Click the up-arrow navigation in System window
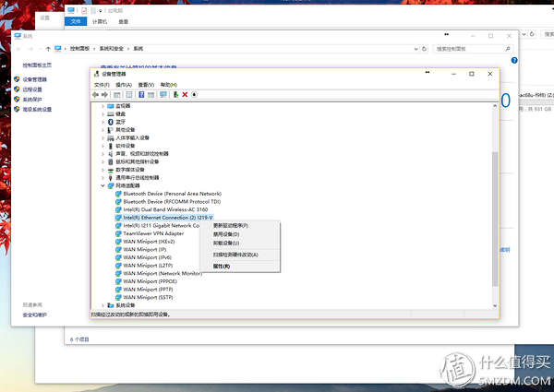This screenshot has height=392, width=554. click(48, 49)
